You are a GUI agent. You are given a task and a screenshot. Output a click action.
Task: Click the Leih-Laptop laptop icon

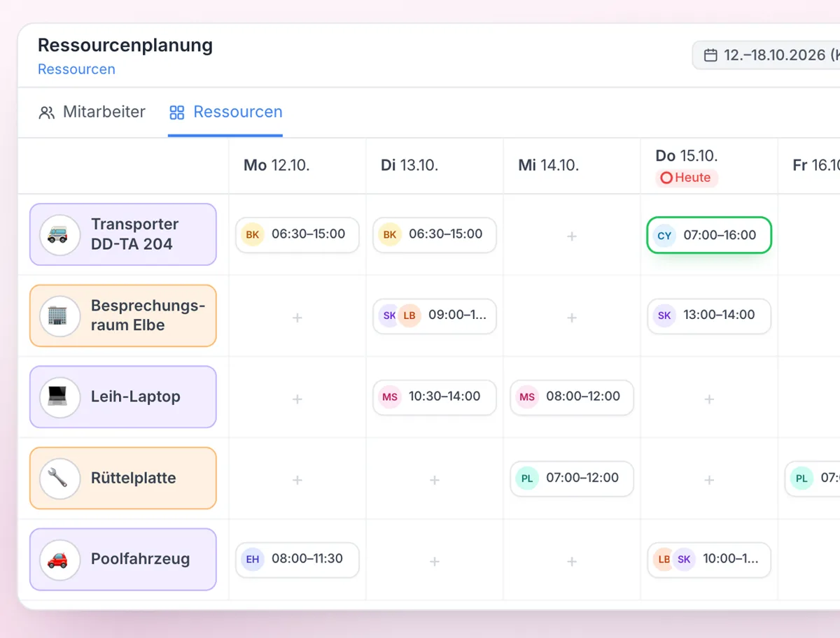59,397
